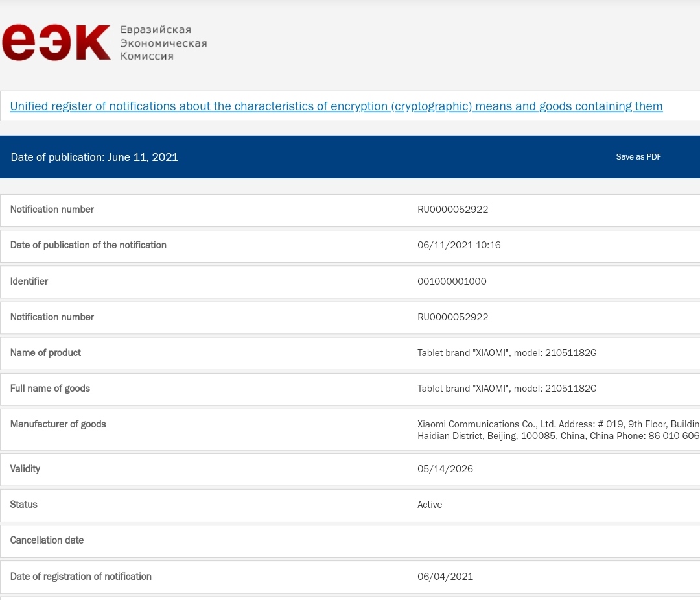This screenshot has height=600, width=700.
Task: Open the Unified register of notifications link
Action: coord(336,106)
